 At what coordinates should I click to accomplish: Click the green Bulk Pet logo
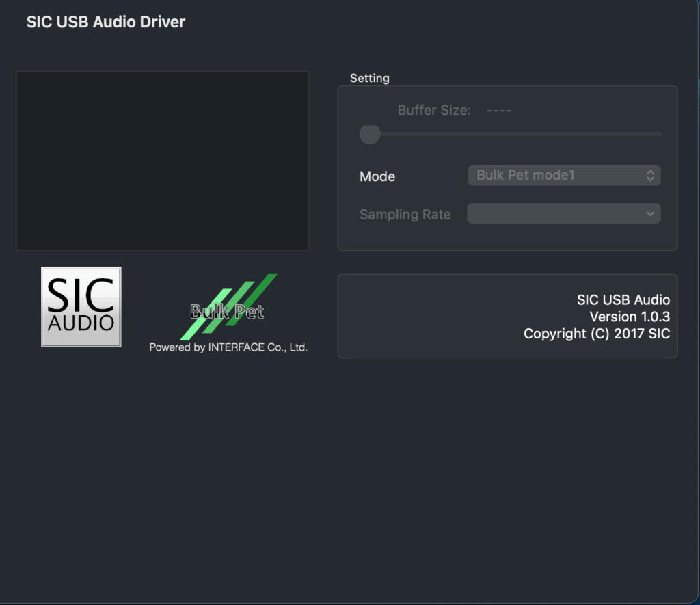(x=228, y=309)
